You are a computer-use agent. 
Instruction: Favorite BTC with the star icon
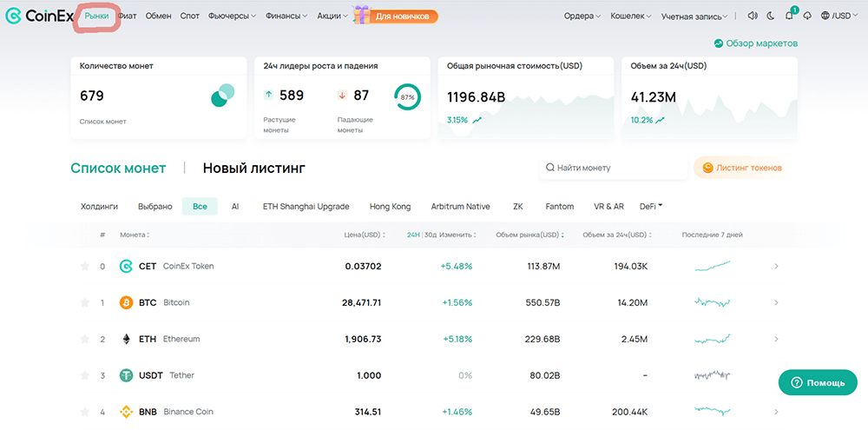tap(85, 302)
